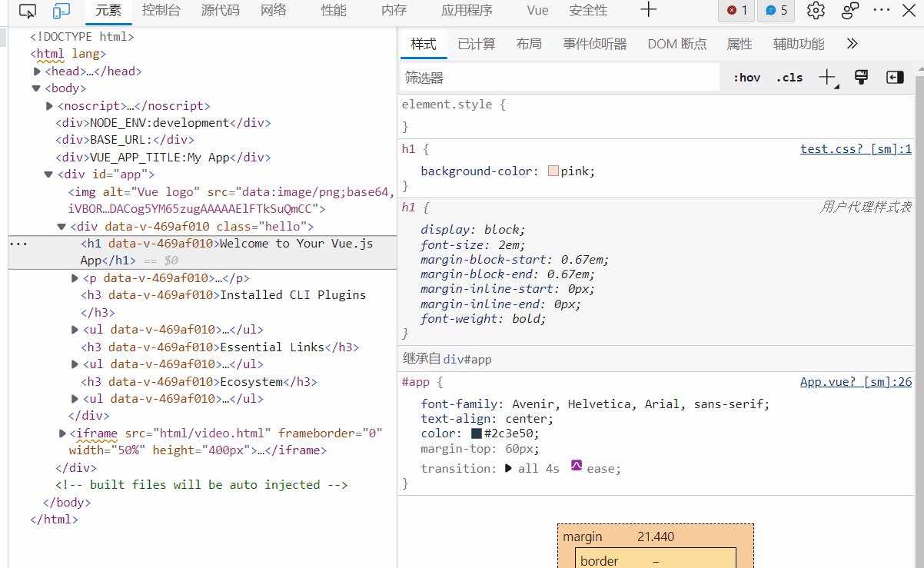Click the paintbrush rendering emulation icon
Screen dimensions: 924x568
861,77
